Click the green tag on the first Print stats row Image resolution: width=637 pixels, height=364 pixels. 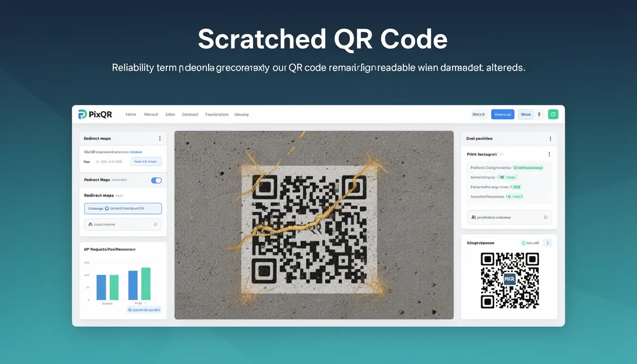[x=528, y=167]
